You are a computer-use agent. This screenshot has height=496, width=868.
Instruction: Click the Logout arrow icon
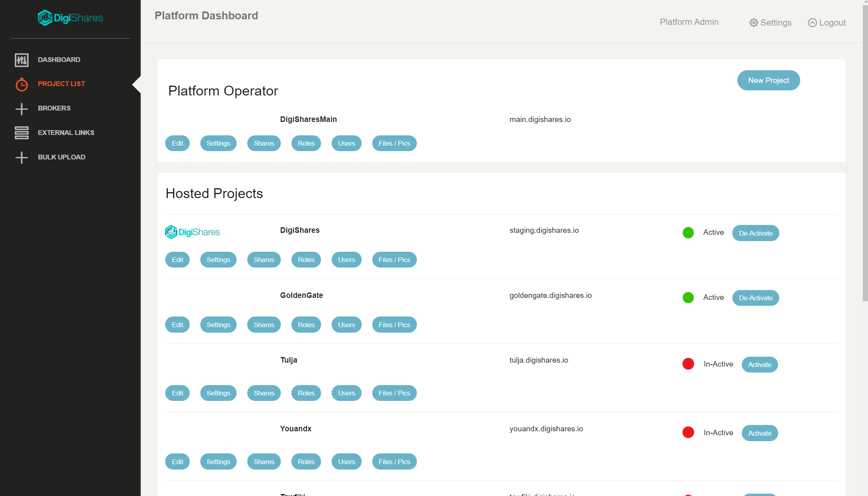(x=812, y=22)
